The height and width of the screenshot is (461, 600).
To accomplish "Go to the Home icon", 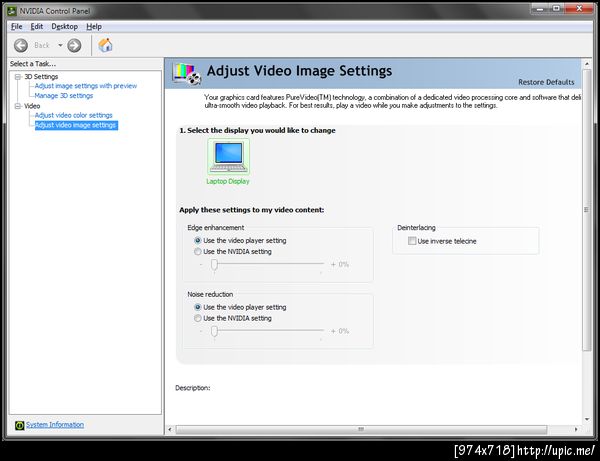I will [105, 46].
